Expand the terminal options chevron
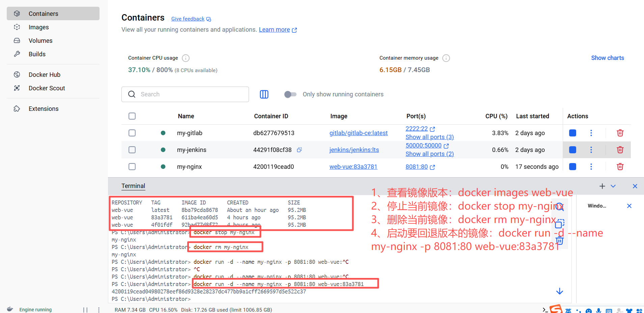Image resolution: width=644 pixels, height=313 pixels. click(613, 186)
